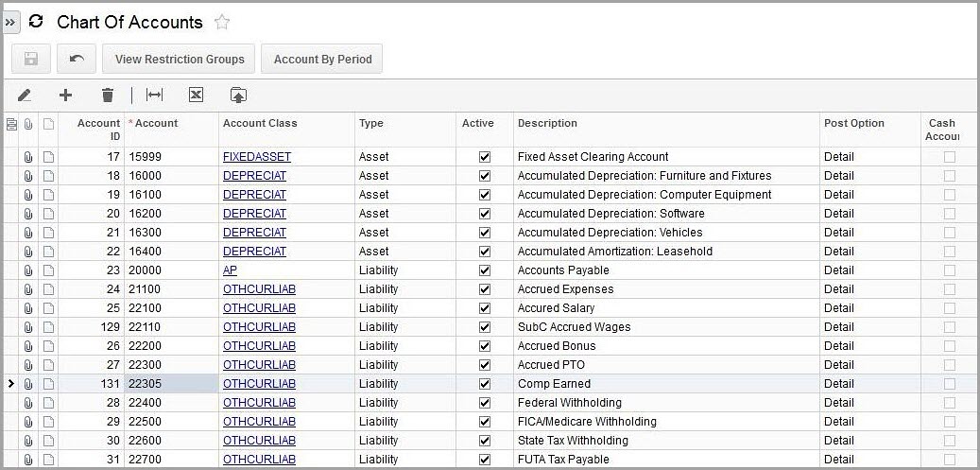Image resolution: width=980 pixels, height=470 pixels.
Task: Toggle Active checkbox for Accounts Payable
Action: tap(485, 270)
